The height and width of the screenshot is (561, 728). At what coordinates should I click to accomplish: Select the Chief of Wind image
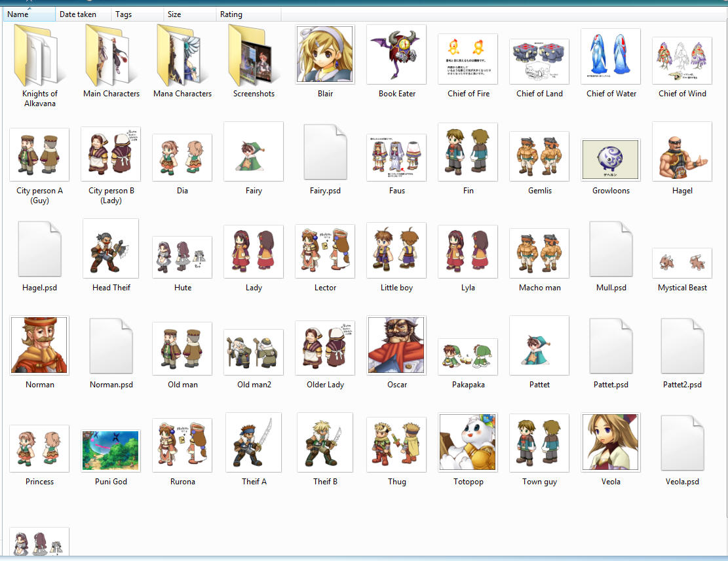(683, 60)
